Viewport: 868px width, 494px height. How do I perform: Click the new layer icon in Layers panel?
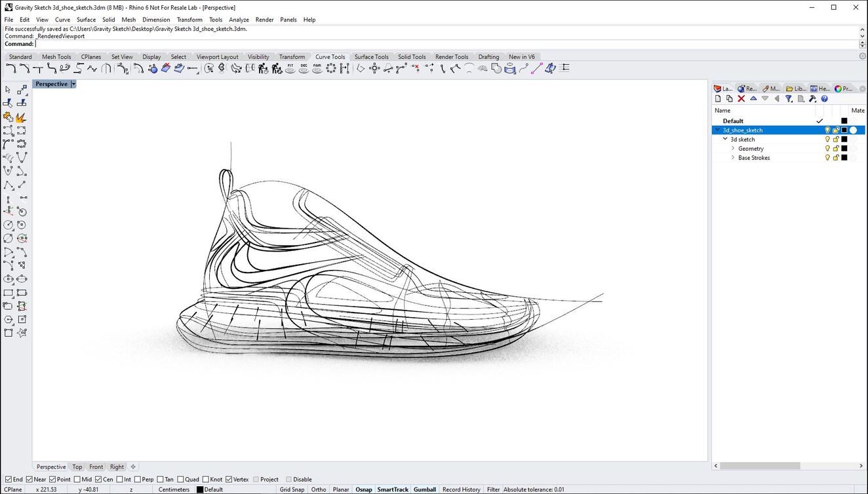coord(718,99)
